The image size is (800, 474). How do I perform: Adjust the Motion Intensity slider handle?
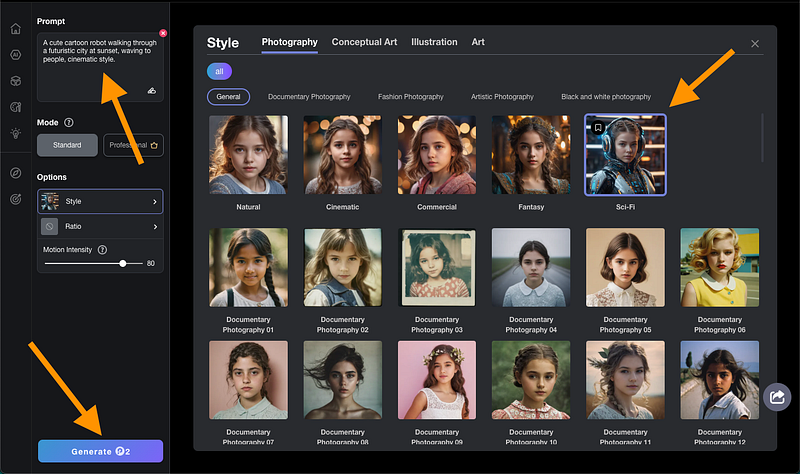tap(123, 263)
